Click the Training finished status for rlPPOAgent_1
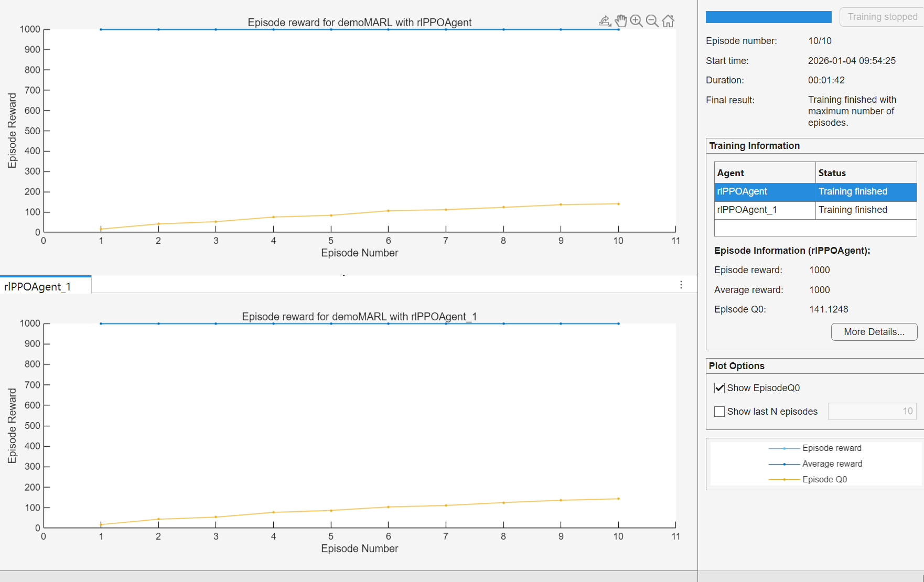924x582 pixels. tap(853, 210)
